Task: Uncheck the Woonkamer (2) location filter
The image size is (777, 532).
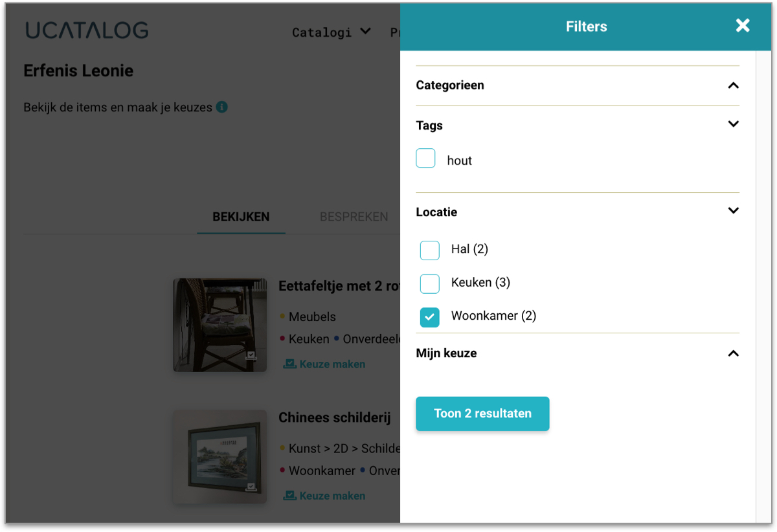Action: tap(430, 317)
